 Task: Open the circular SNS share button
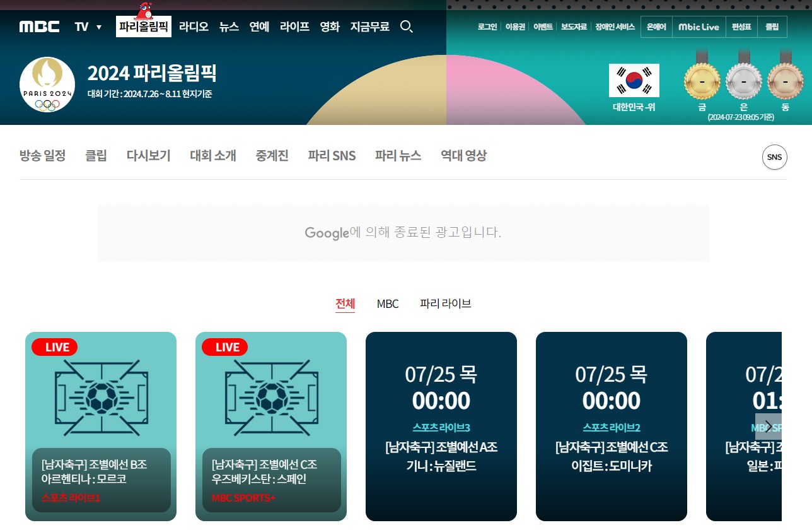774,157
